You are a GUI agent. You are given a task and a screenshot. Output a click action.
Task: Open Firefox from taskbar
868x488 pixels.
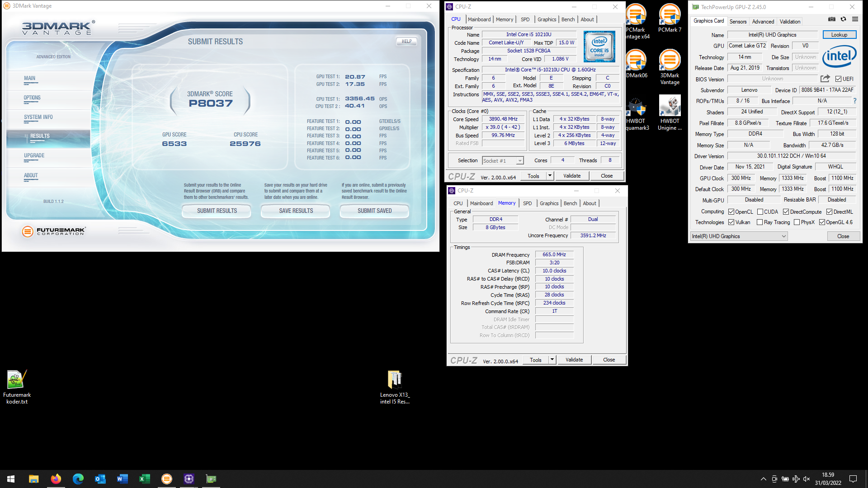pos(56,479)
